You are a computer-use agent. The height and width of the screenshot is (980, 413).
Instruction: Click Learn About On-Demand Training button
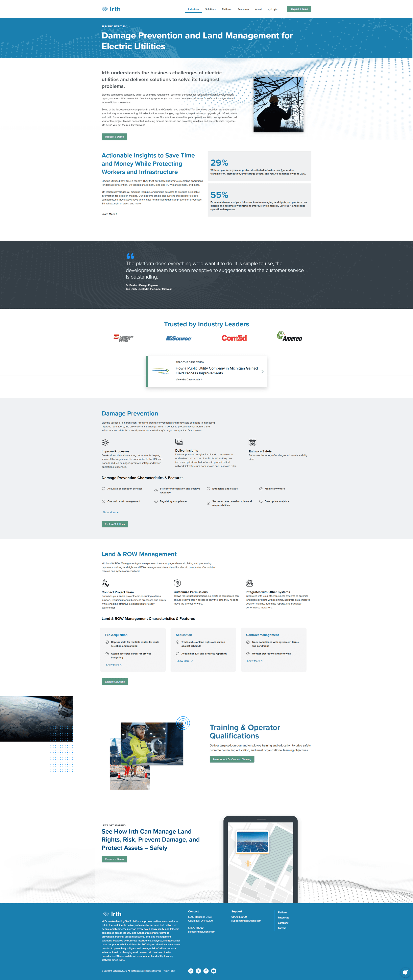tap(232, 759)
